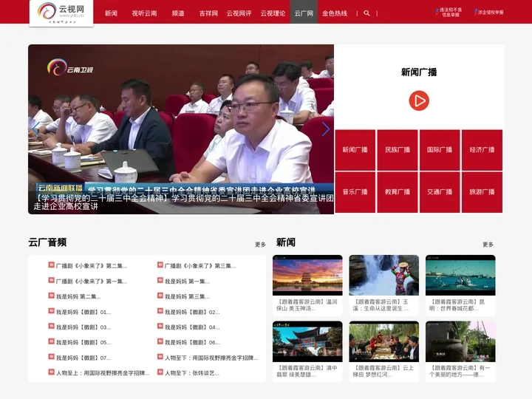The width and height of the screenshot is (532, 399).
Task: Open 涉企侵权举报 link
Action: 488,13
